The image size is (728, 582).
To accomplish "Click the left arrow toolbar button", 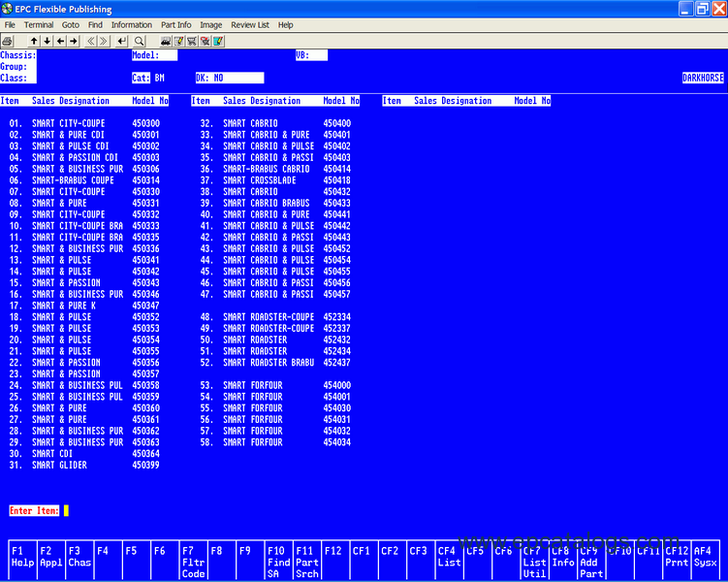I will (60, 41).
